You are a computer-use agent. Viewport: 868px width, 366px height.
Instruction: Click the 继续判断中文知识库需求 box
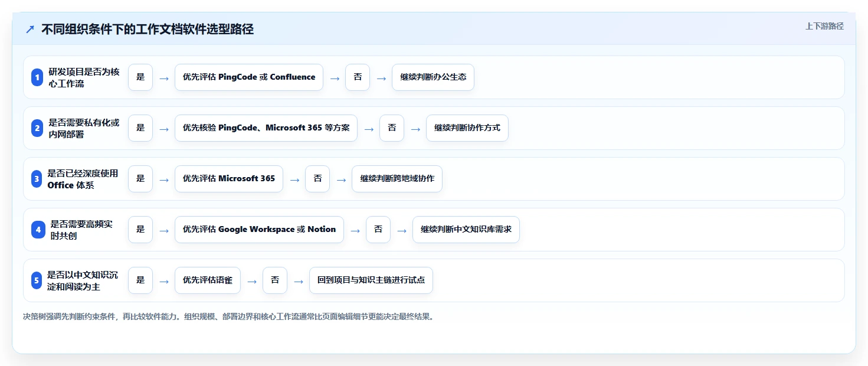[x=466, y=230]
